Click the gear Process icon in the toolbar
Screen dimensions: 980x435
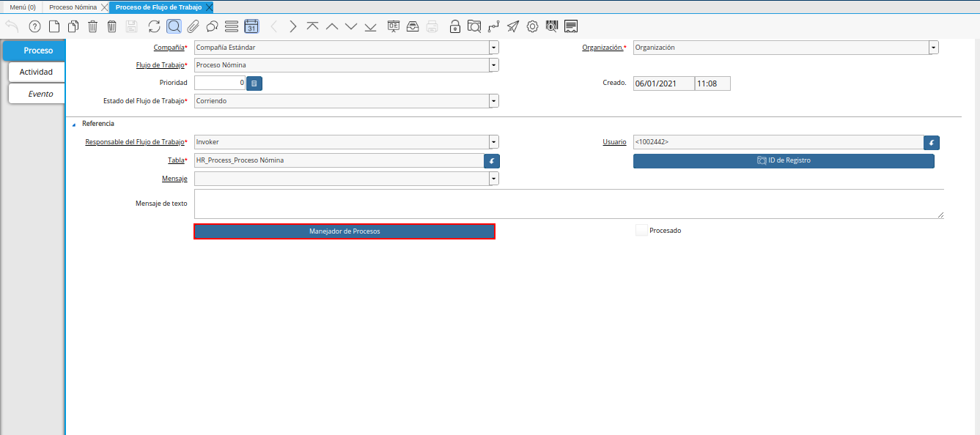tap(532, 27)
